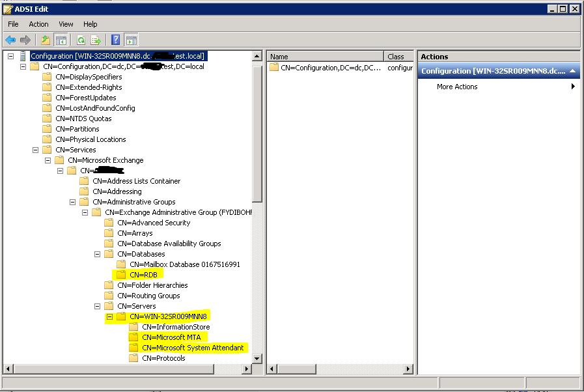Open the View menu
Screen dimensions: 584x392
pos(66,24)
